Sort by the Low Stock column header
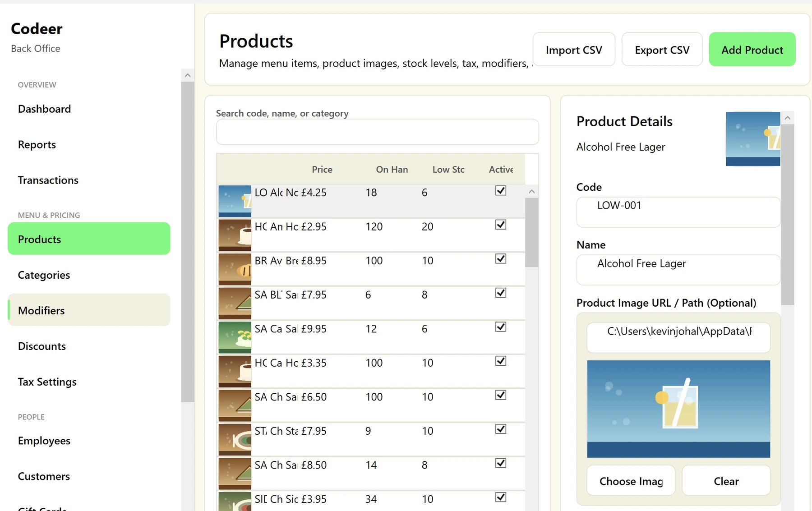This screenshot has height=511, width=812. pyautogui.click(x=448, y=169)
